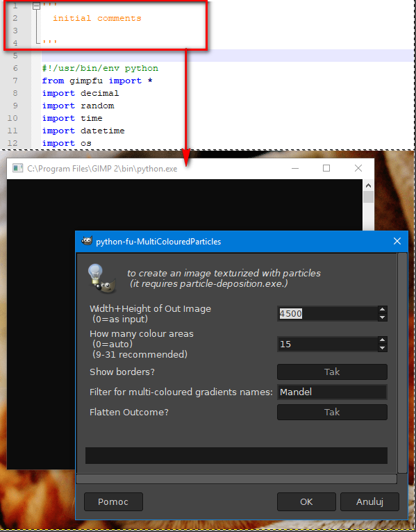Click the progress bar area at dialog bottom
416x532 pixels.
[236, 456]
